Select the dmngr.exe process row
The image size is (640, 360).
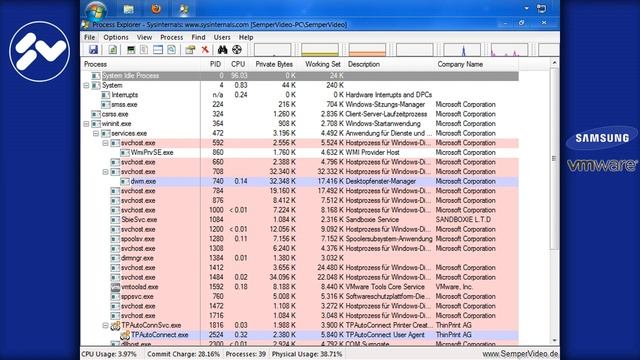pos(300,258)
